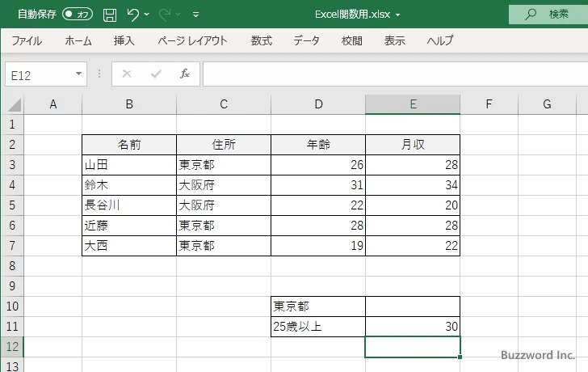Select row 12 header

12,347
